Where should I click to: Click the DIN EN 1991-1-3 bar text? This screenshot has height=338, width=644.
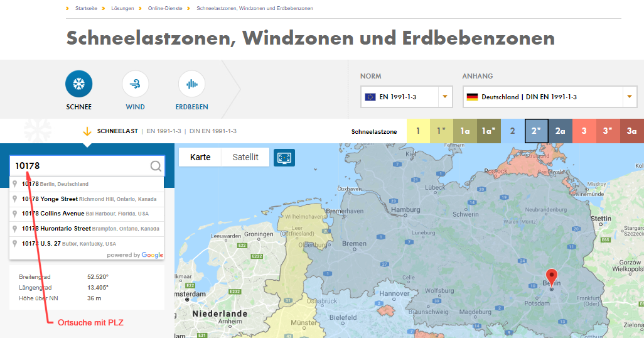(213, 131)
